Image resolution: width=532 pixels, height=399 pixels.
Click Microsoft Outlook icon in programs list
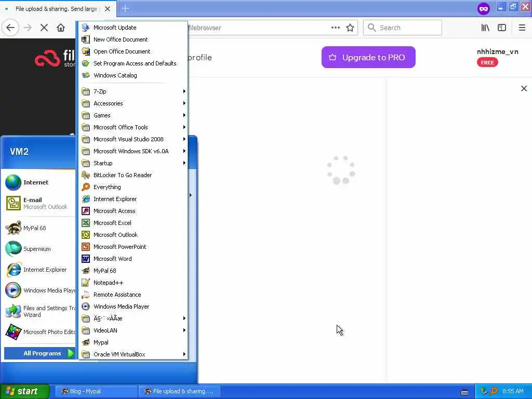click(x=86, y=235)
